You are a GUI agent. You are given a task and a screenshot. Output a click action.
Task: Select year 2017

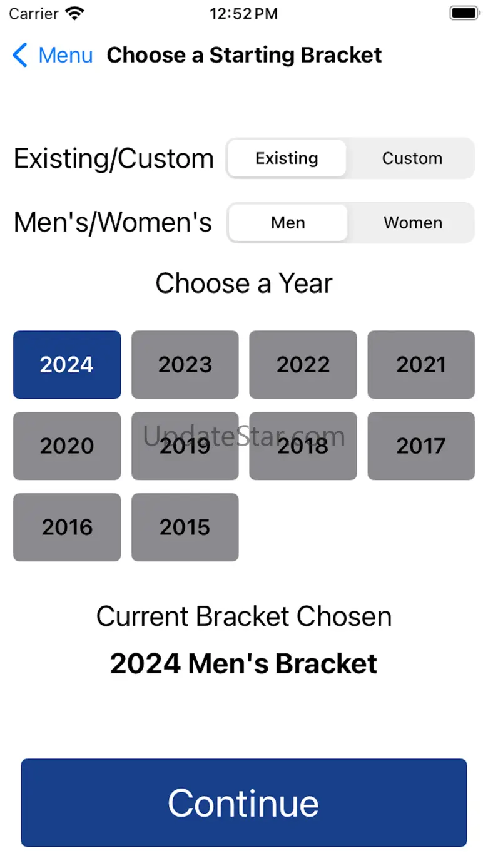pos(421,446)
